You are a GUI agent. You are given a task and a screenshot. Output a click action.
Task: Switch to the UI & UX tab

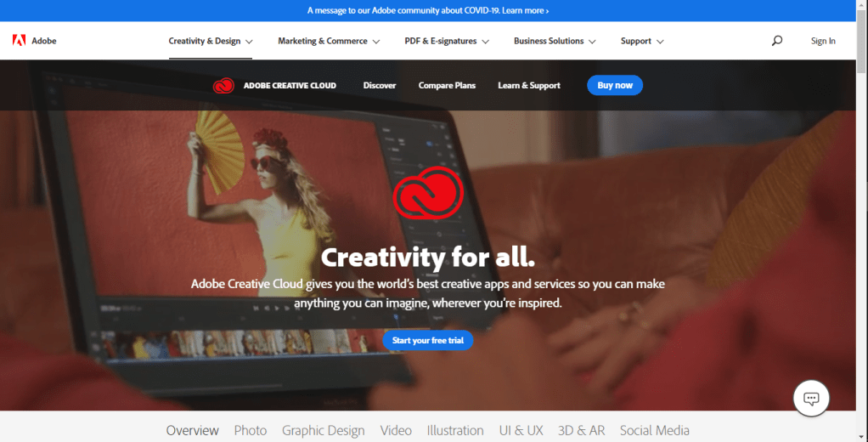pos(521,430)
